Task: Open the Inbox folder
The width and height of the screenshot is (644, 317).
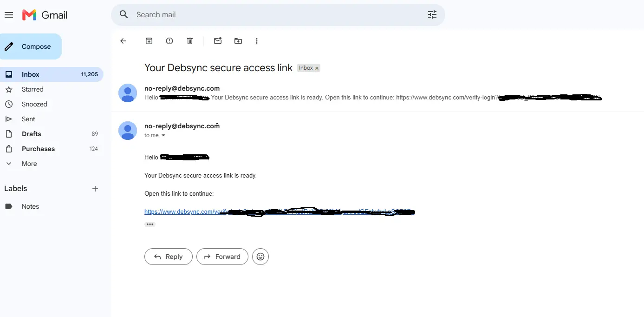Action: [x=51, y=74]
